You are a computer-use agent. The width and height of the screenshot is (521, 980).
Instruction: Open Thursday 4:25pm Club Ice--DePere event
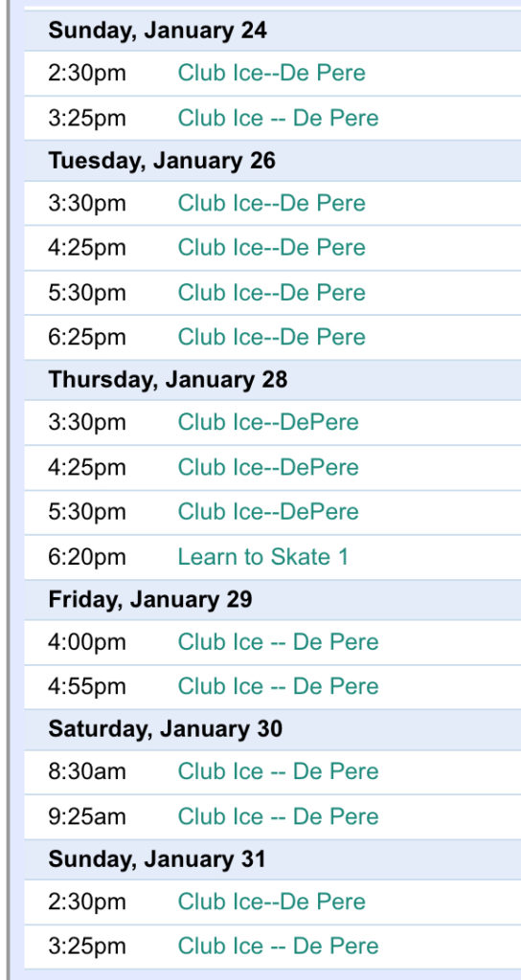click(x=268, y=467)
